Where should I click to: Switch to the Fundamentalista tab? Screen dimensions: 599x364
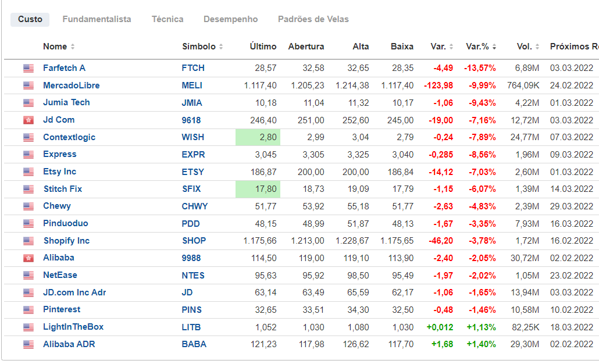97,19
